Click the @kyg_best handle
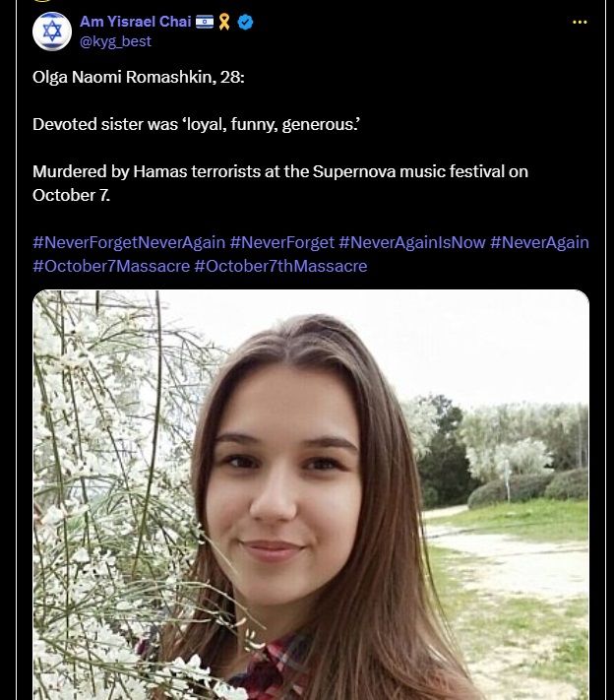 pyautogui.click(x=115, y=41)
